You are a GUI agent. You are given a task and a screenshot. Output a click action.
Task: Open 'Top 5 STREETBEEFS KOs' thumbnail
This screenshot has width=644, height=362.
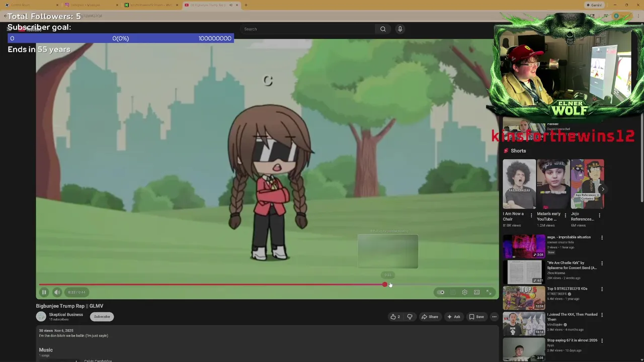point(524,298)
